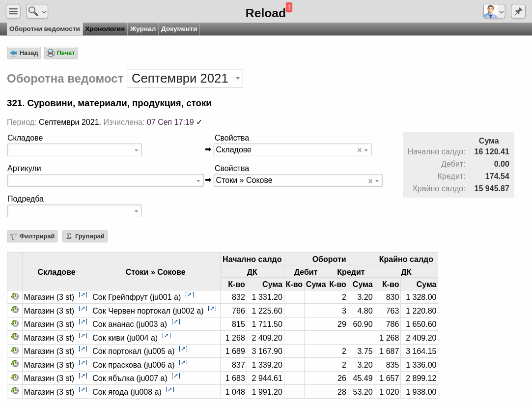532x406 pixels.
Task: Click Сок ябълка (ju007 a) text
Action: click(x=130, y=378)
